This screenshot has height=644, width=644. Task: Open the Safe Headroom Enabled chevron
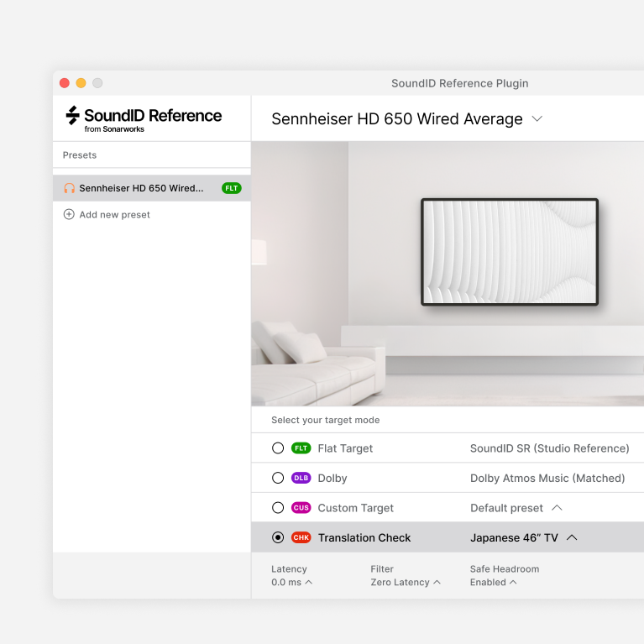[513, 583]
